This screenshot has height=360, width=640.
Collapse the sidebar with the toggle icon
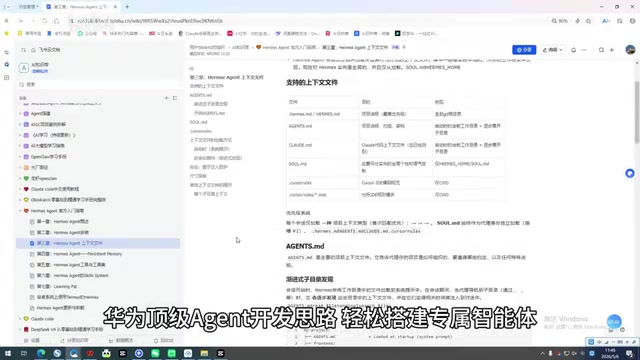coord(23,50)
